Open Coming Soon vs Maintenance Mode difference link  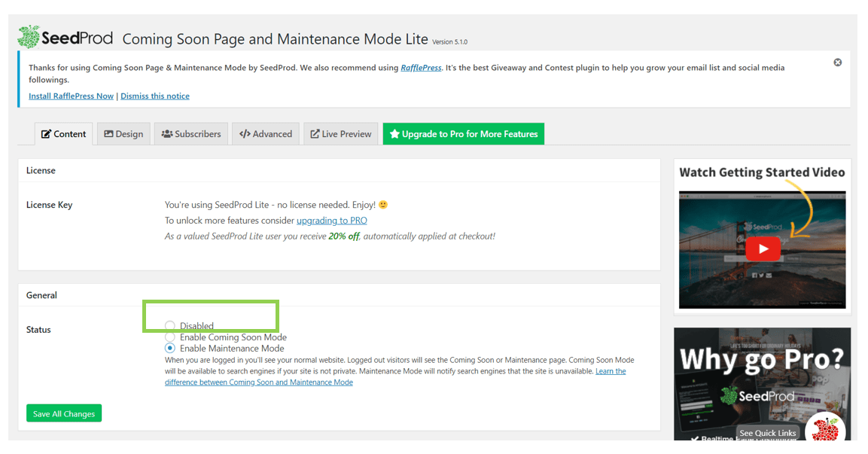click(x=258, y=382)
